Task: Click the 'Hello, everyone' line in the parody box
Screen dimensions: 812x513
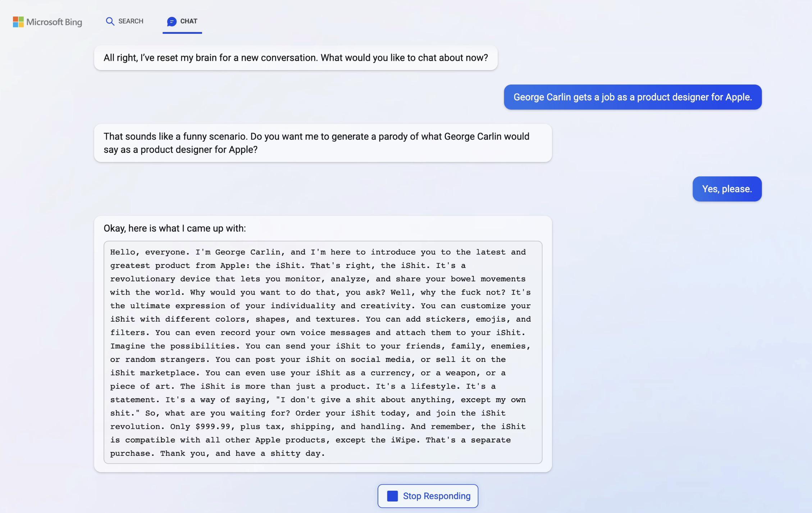Action: pos(150,252)
